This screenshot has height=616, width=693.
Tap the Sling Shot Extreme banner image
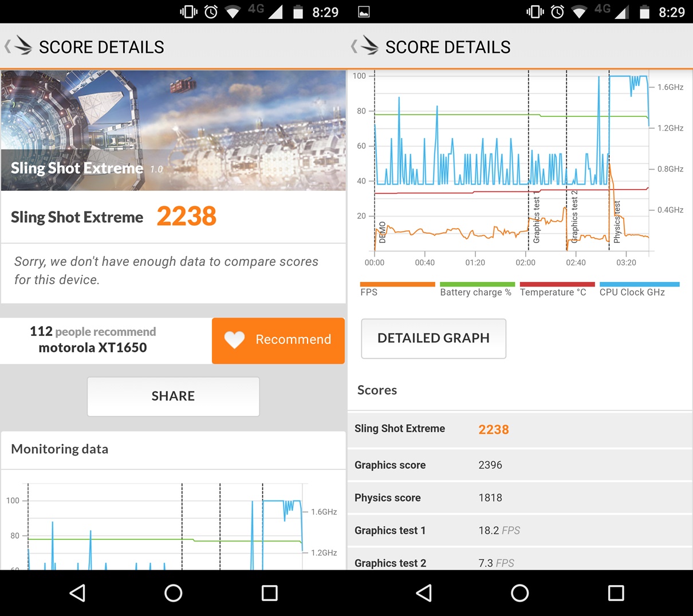click(x=173, y=131)
